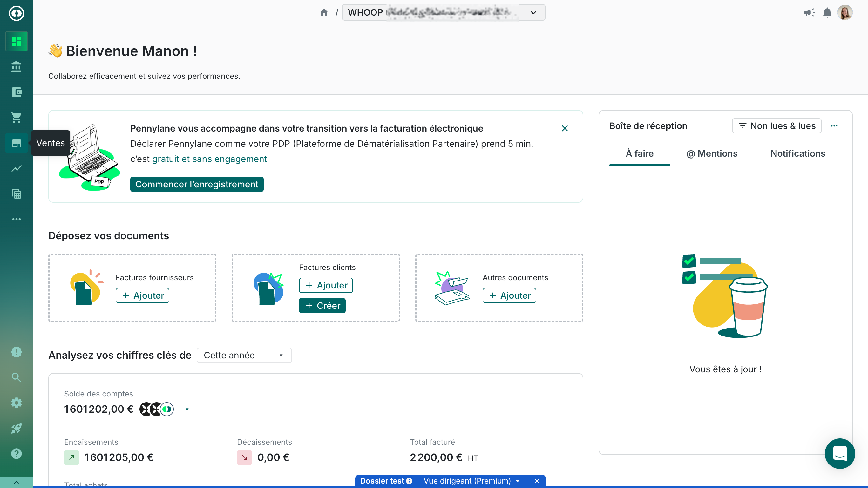Expand the account balance arrow
This screenshot has height=488, width=868.
click(187, 409)
